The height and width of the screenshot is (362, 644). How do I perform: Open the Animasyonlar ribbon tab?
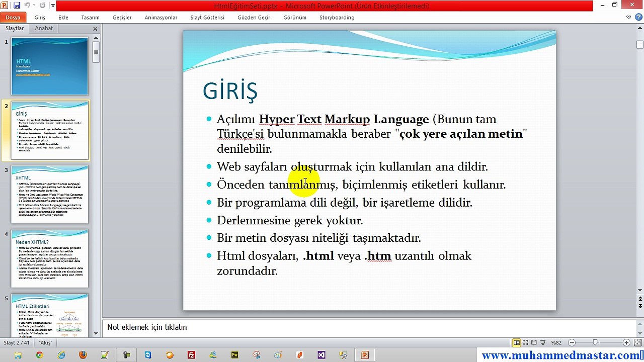pos(161,18)
